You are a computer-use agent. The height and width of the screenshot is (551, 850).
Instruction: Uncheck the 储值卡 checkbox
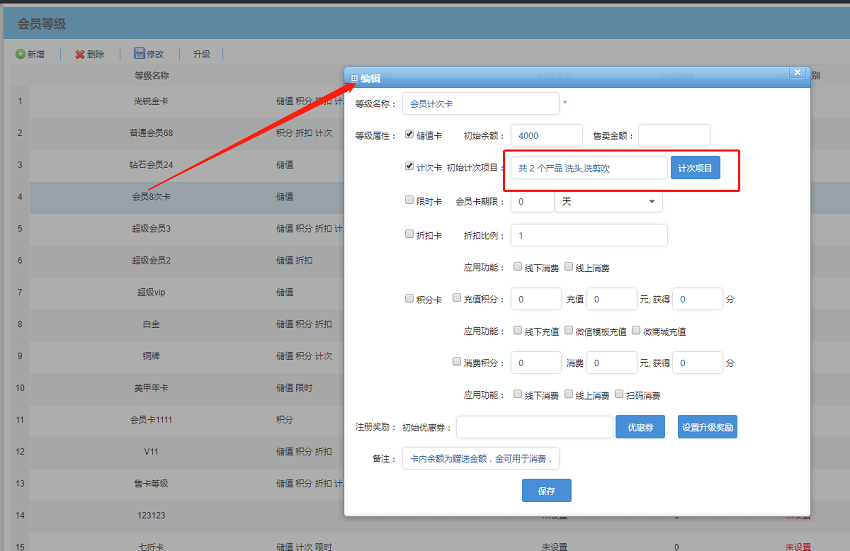click(409, 134)
